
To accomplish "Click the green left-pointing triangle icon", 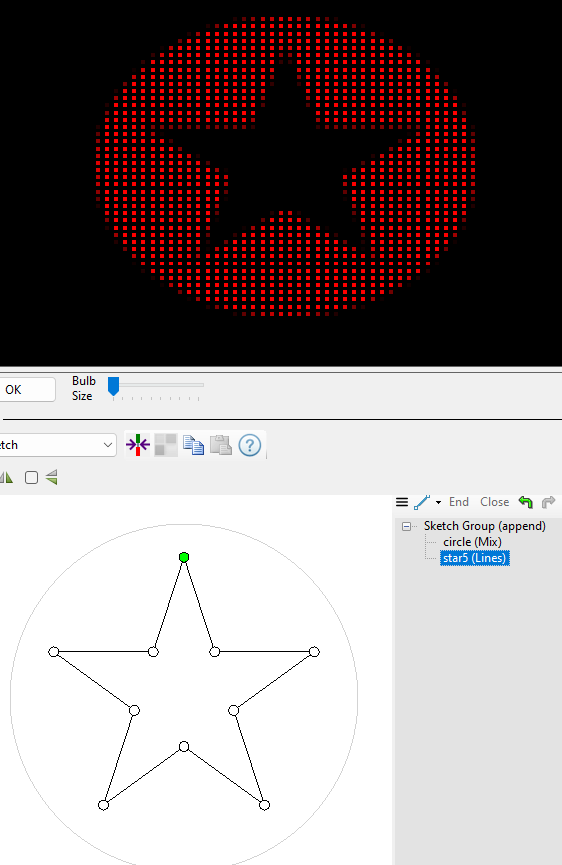I will [52, 477].
